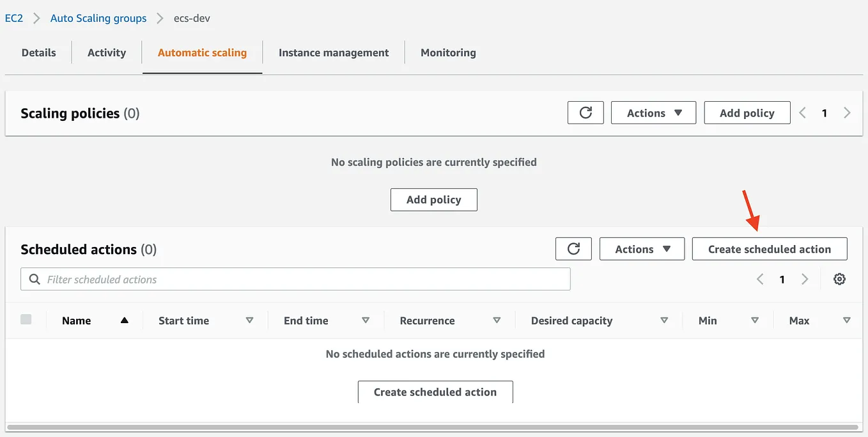Viewport: 868px width, 437px height.
Task: Navigate to Auto Scaling groups via breadcrumb
Action: (98, 18)
